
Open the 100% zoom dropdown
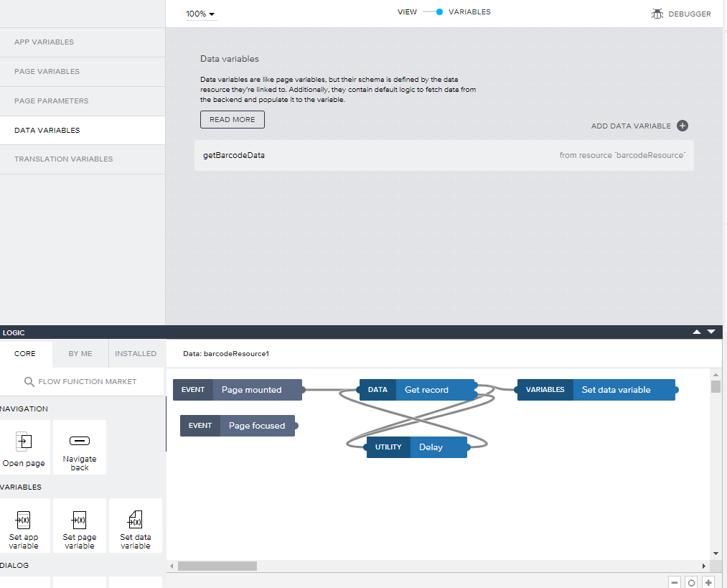(x=201, y=14)
